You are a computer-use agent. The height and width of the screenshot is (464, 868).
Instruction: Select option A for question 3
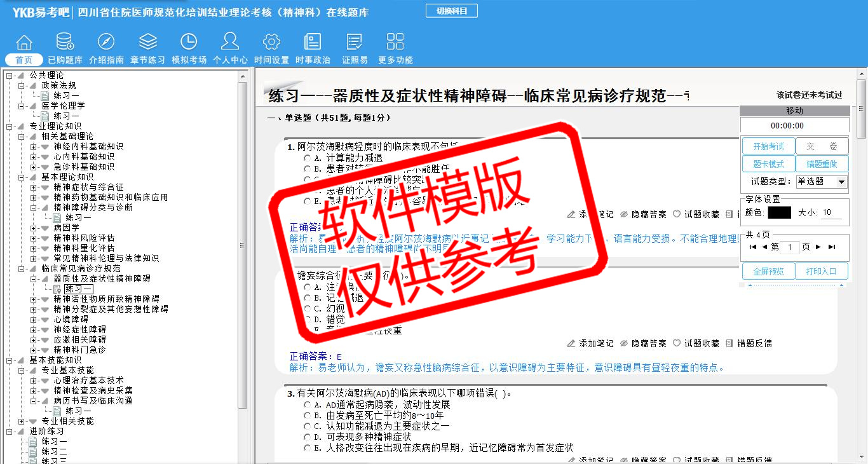(308, 405)
